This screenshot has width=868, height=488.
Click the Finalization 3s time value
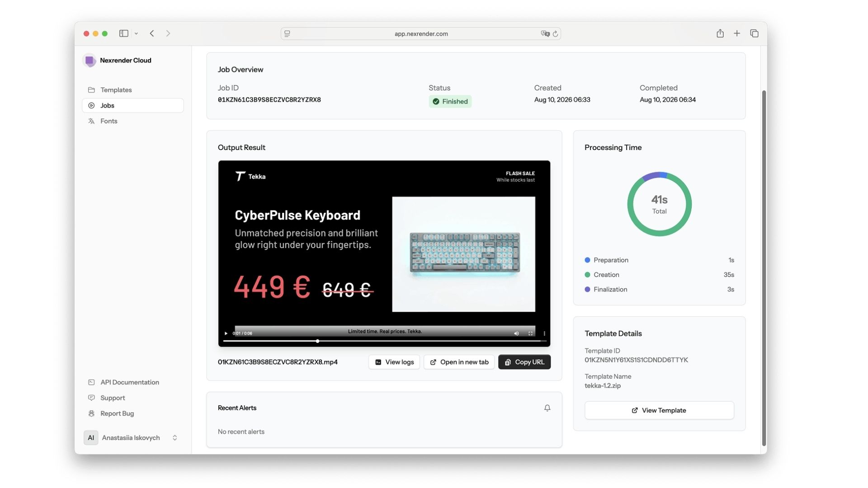(731, 290)
